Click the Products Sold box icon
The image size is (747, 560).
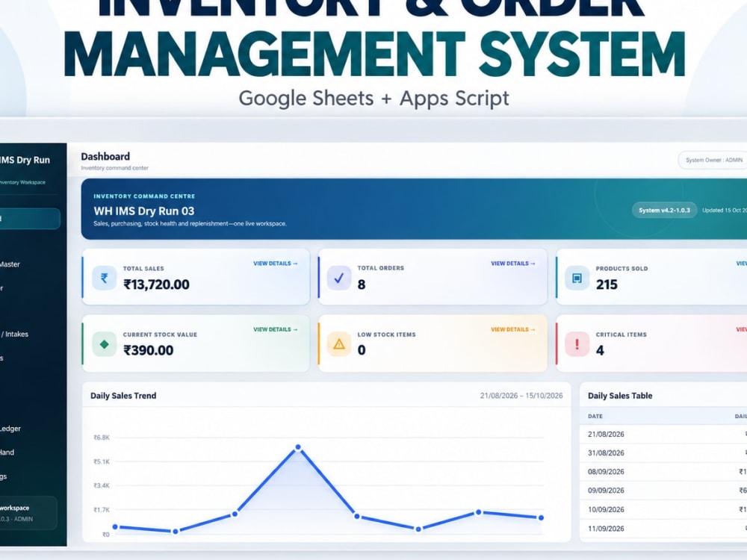[x=577, y=278]
